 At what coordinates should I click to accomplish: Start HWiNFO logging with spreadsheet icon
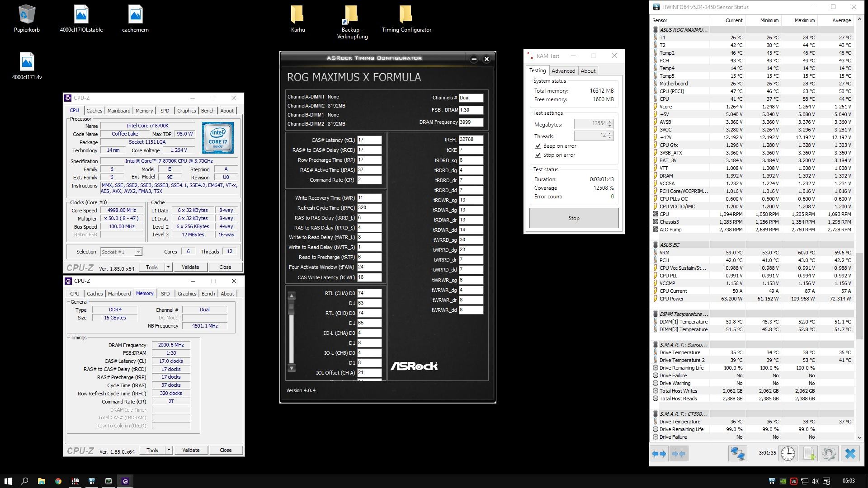(808, 454)
